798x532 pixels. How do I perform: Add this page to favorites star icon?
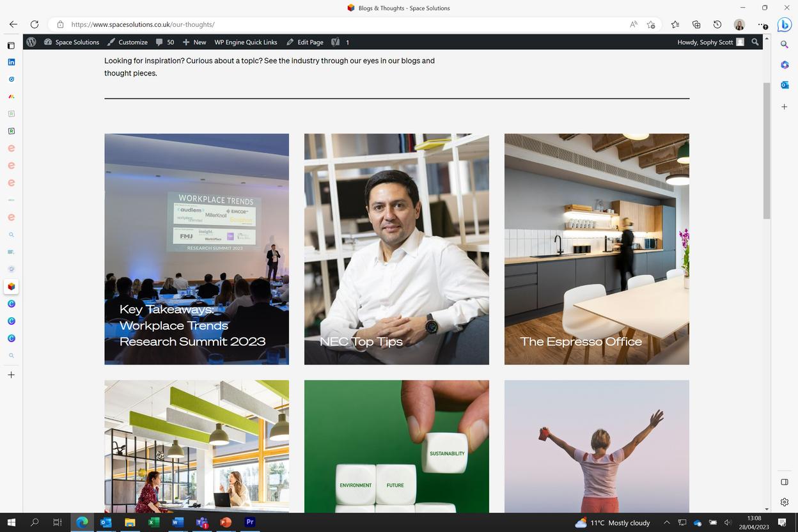tap(651, 24)
